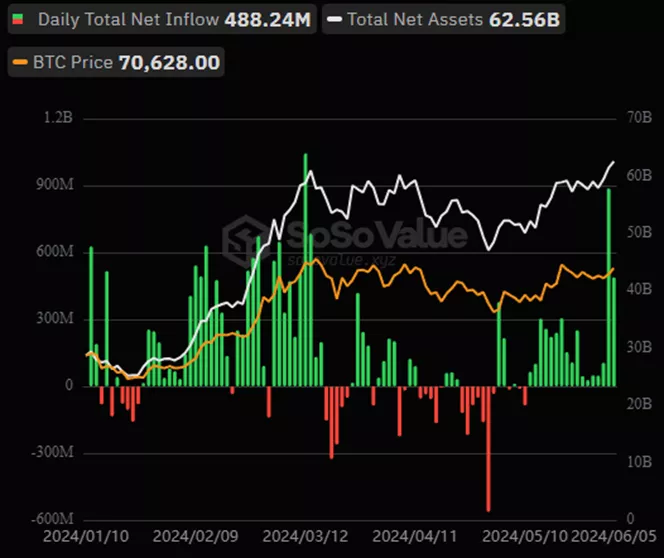This screenshot has width=664, height=558.
Task: Click the white line Total Net Assets icon
Action: coord(334,20)
